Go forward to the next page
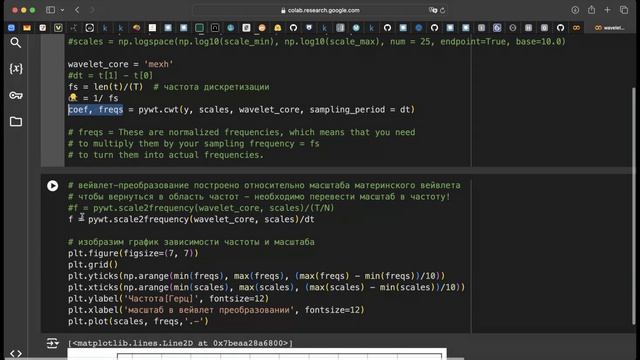 (x=92, y=10)
